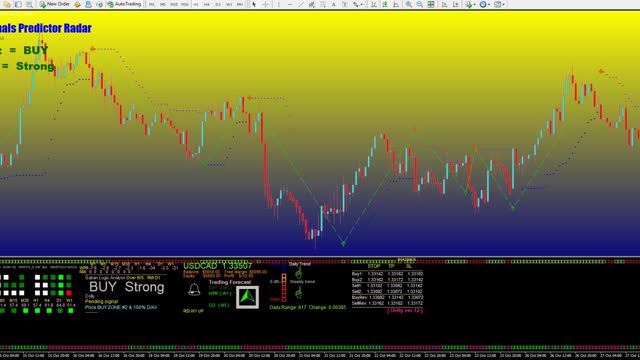Select the Fibonacci Retracement tool
The image size is (640, 360).
tap(323, 4)
